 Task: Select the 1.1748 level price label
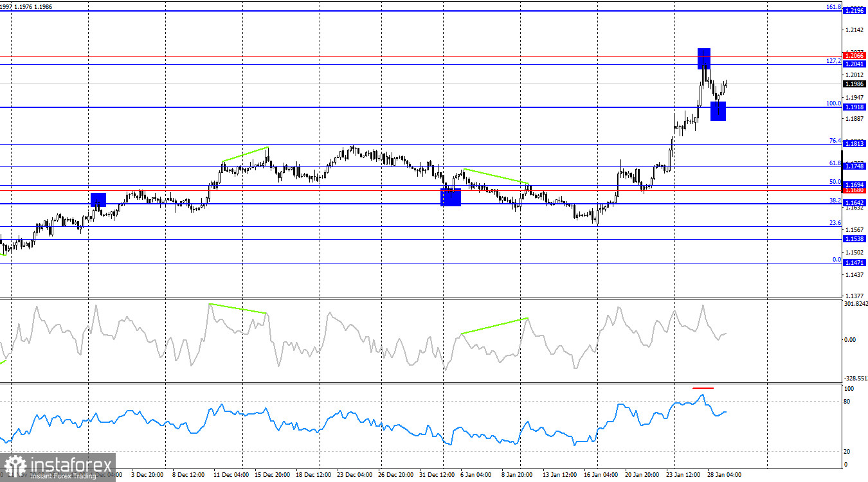pos(855,166)
